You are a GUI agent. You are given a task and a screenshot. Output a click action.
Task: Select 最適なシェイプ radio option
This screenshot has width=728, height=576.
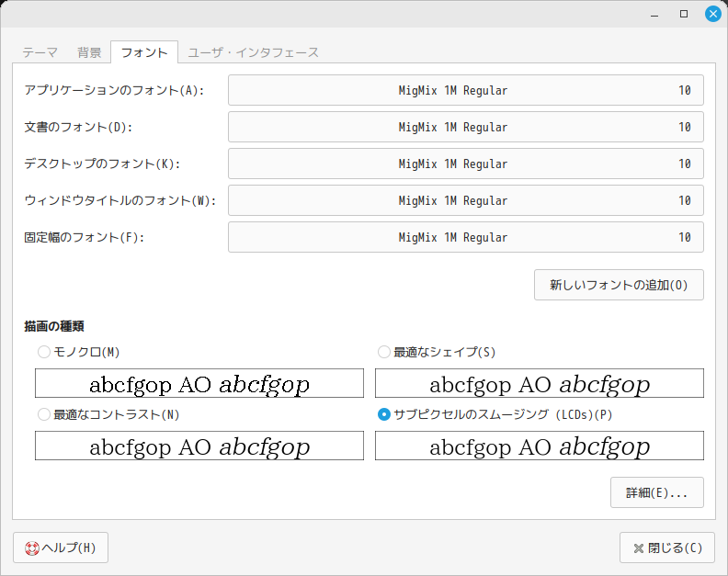click(x=383, y=352)
